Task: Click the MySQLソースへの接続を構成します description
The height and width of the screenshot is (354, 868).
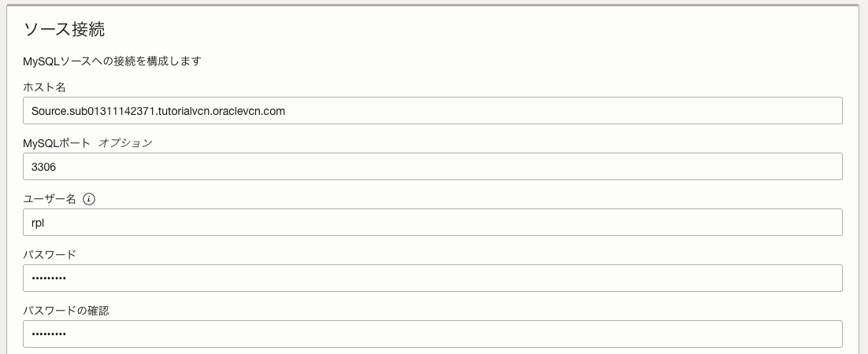Action: tap(112, 61)
